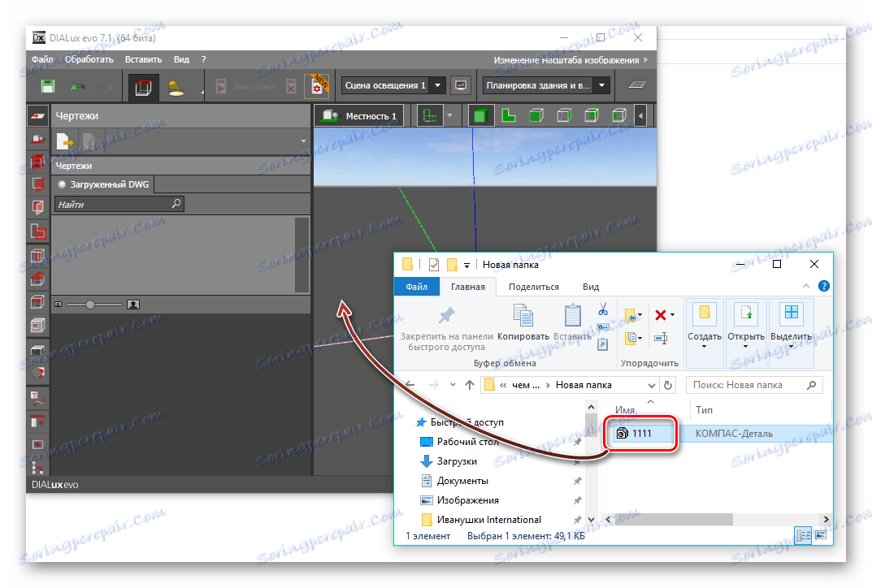Click the large thumbnail icon next to slider

pyautogui.click(x=133, y=305)
